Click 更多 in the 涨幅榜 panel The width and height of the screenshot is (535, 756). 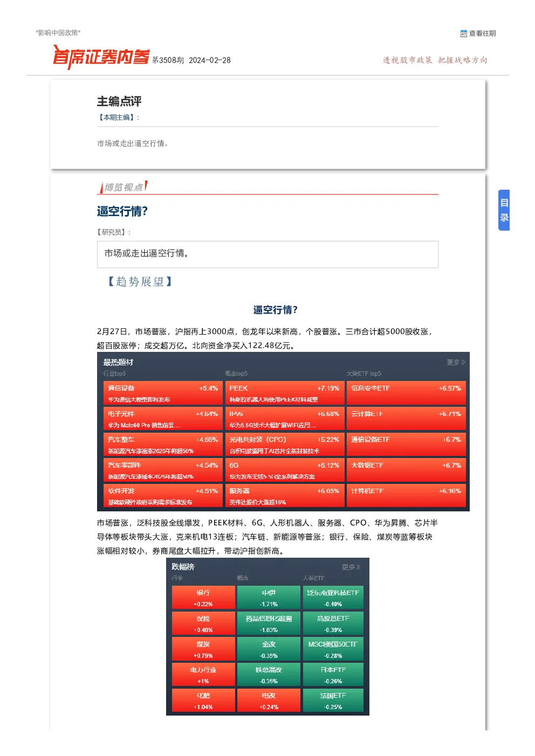(x=351, y=567)
